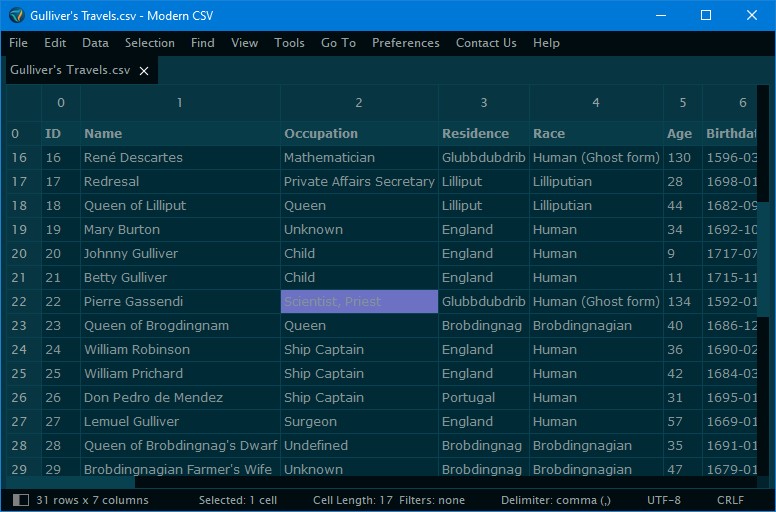
Task: Select the 'Johnny Gulliver' cell
Action: [x=180, y=254]
